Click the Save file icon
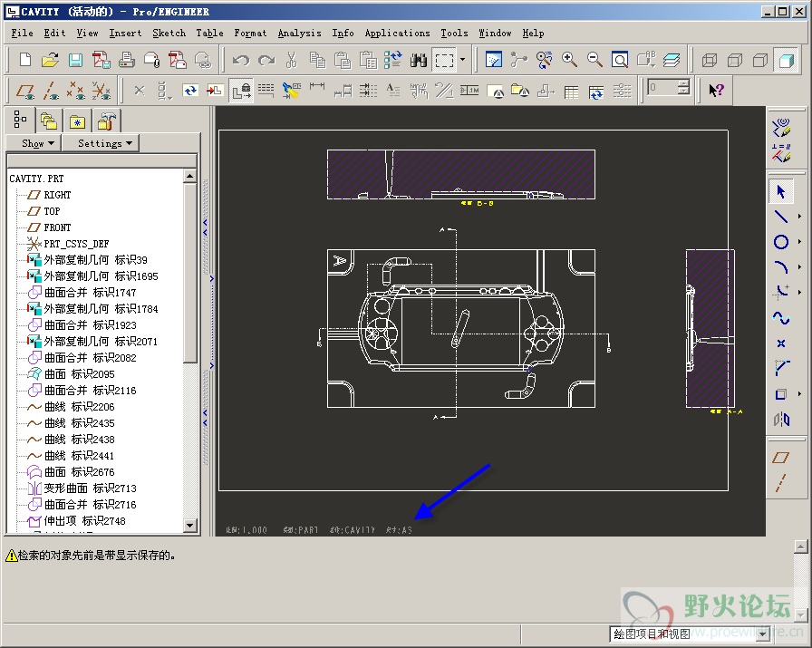 coord(75,61)
